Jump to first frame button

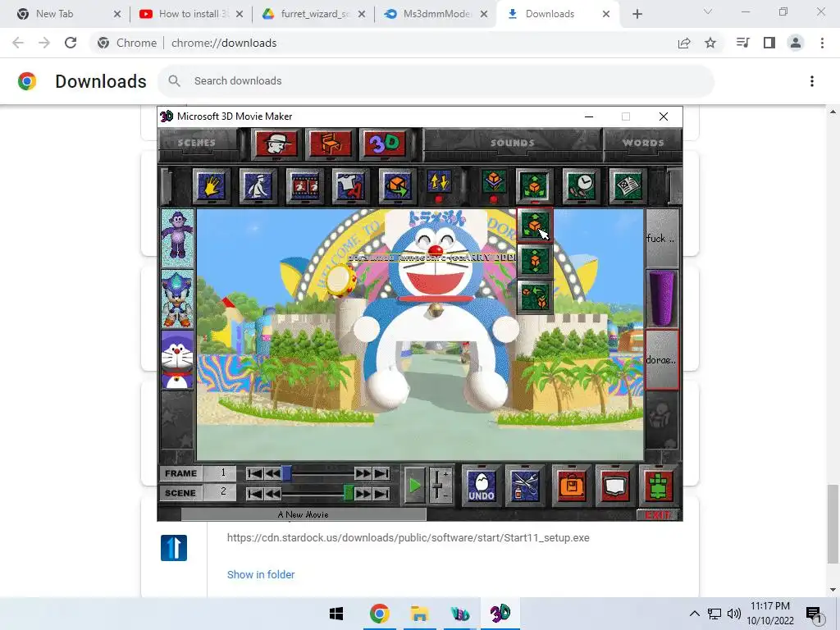click(254, 473)
